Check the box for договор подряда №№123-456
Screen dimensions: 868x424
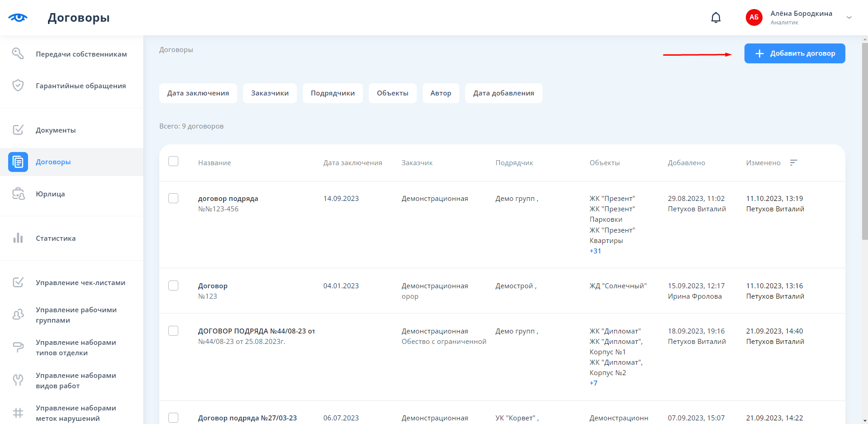(x=173, y=198)
